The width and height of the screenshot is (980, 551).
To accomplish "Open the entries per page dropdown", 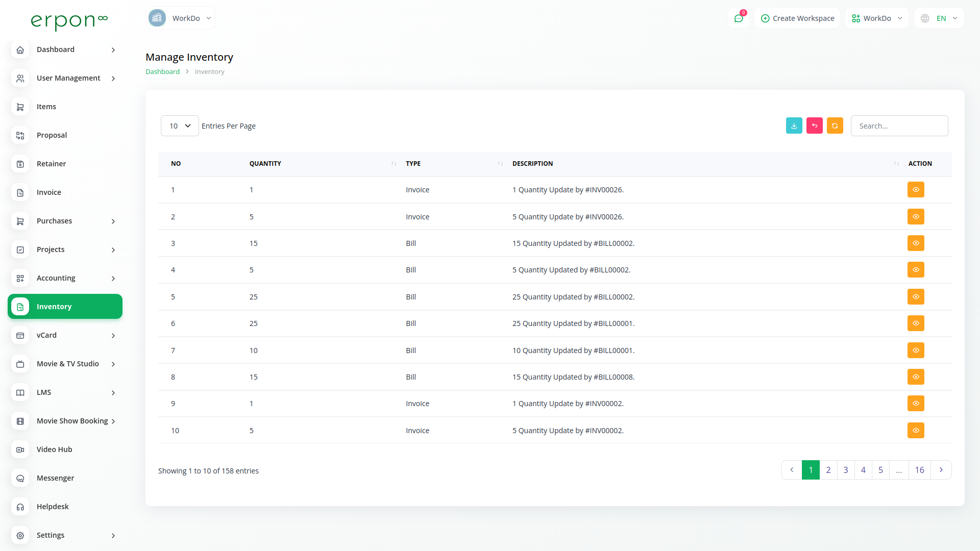I will pos(180,126).
